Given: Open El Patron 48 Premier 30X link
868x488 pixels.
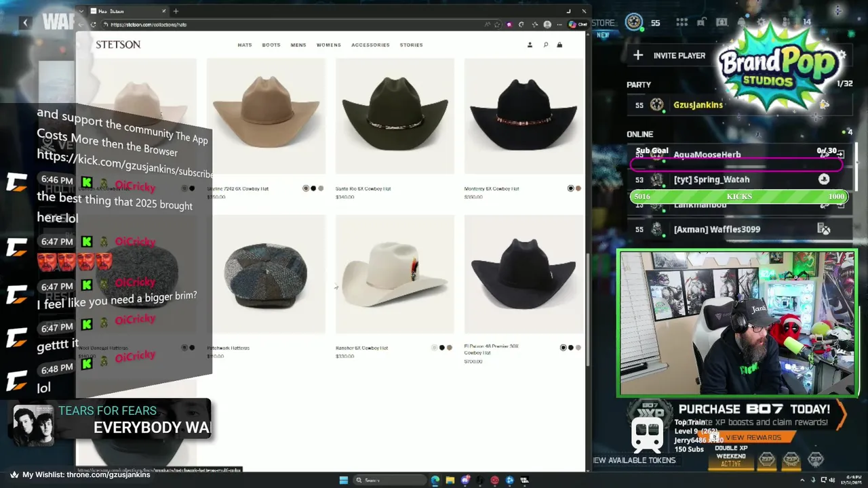Looking at the screenshot, I should 492,349.
